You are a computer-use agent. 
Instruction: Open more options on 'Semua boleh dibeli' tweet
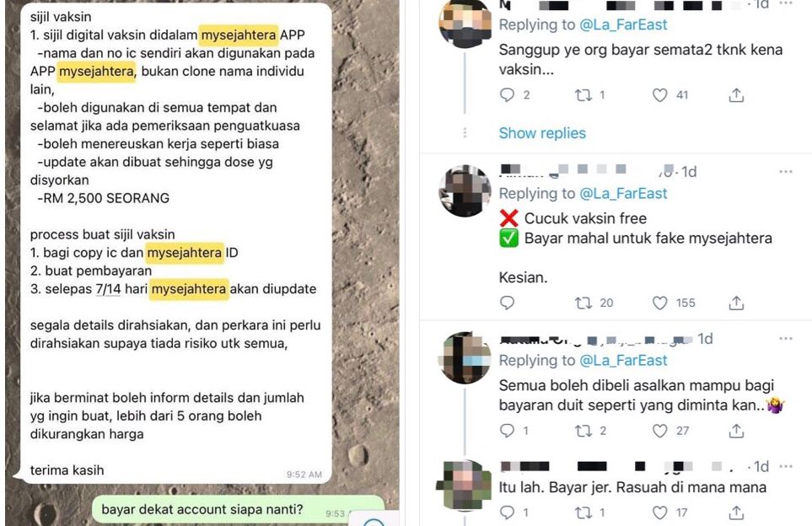tap(786, 339)
